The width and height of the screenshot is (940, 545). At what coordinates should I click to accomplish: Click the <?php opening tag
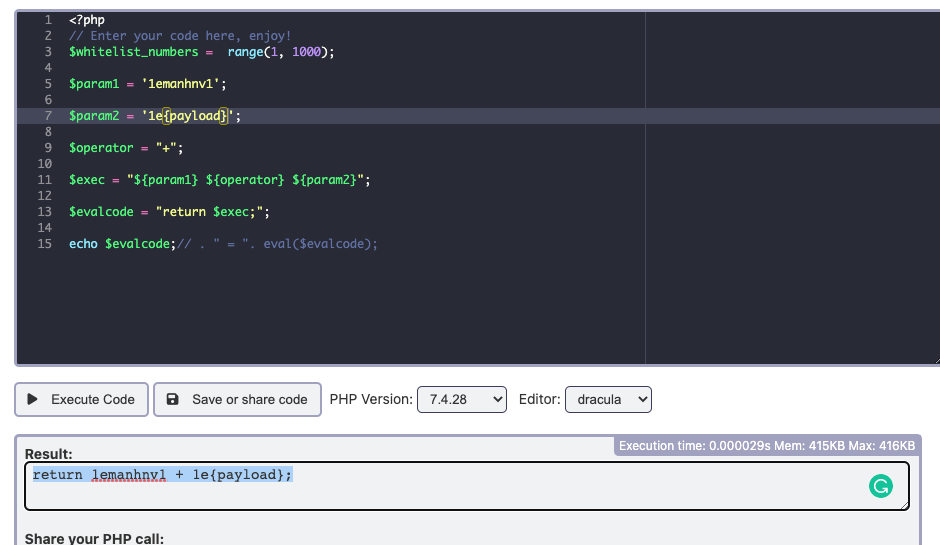[x=86, y=20]
